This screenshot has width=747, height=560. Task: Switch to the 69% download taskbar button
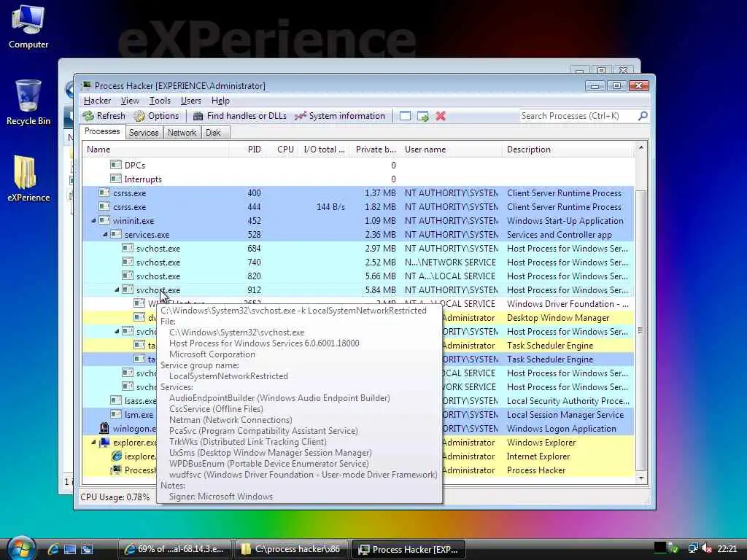[x=174, y=549]
